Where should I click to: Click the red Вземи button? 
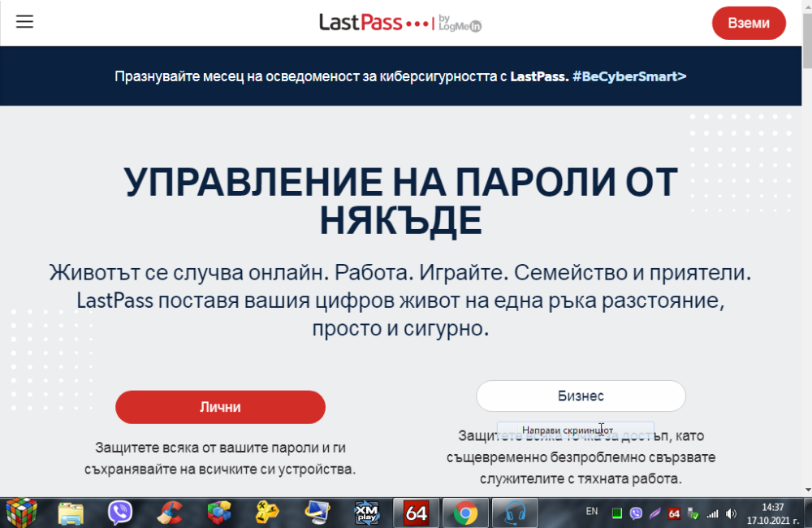(749, 23)
